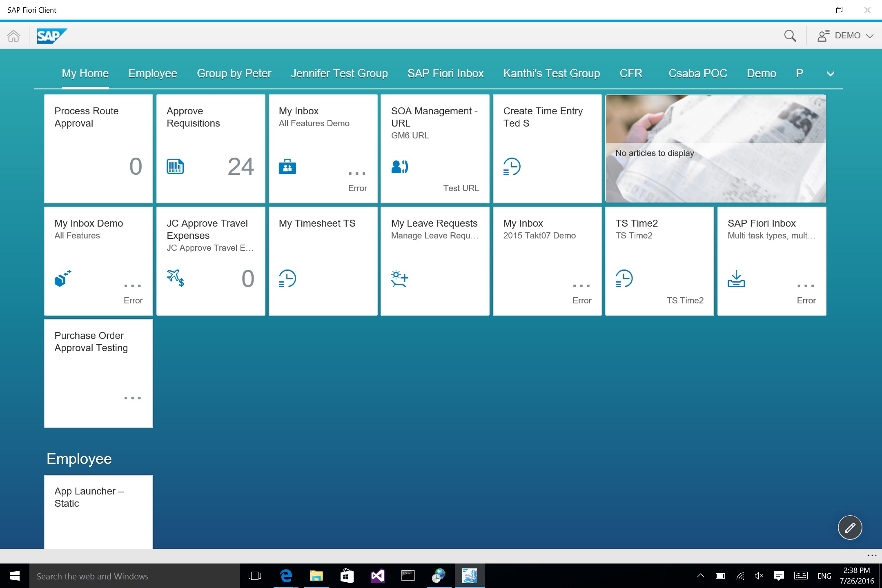882x588 pixels.
Task: Click barcode icon on Approve Requisitions tile
Action: 175,167
